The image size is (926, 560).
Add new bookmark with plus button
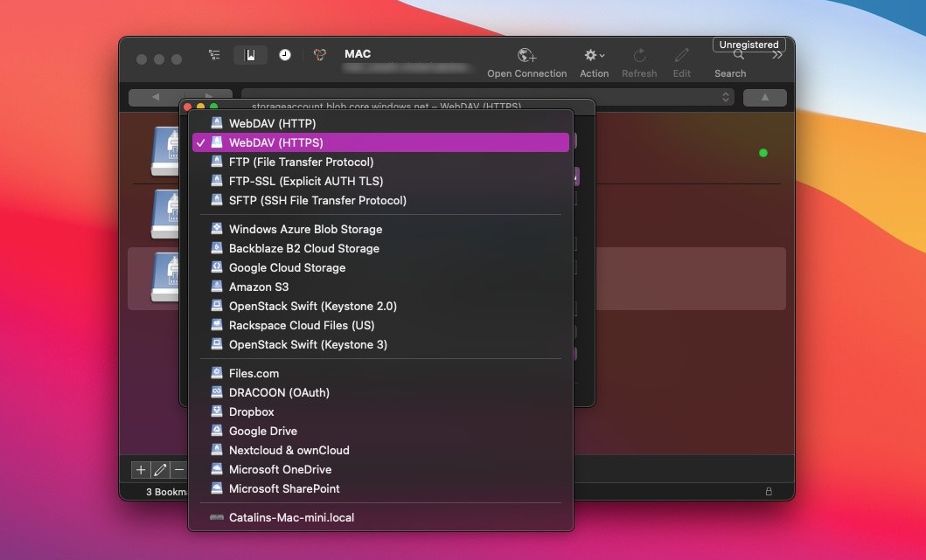(x=141, y=470)
